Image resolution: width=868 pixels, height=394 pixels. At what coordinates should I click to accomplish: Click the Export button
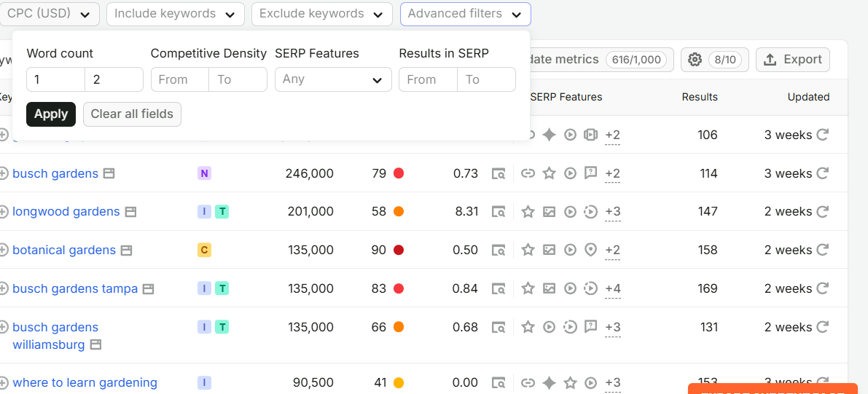(x=793, y=60)
